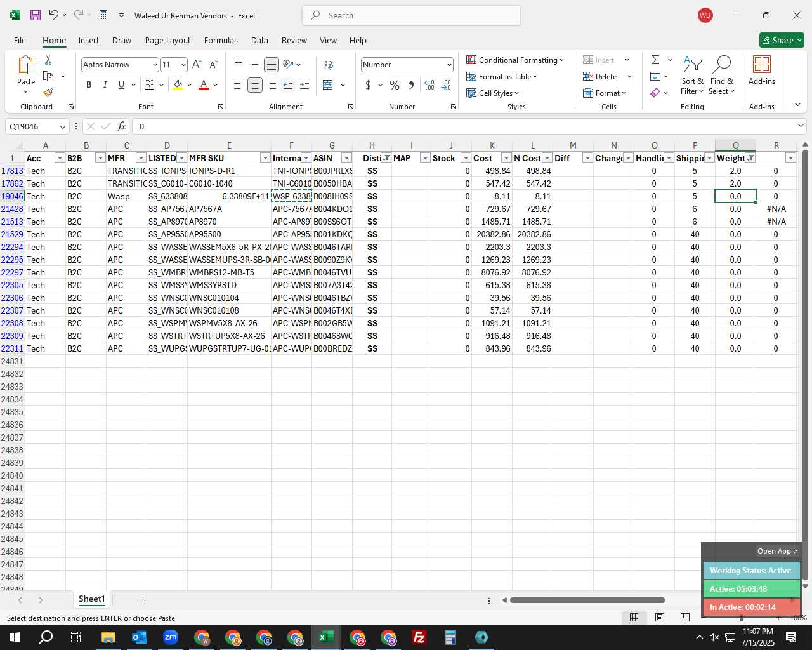Switch to the Insert tab
812x650 pixels.
tap(89, 40)
